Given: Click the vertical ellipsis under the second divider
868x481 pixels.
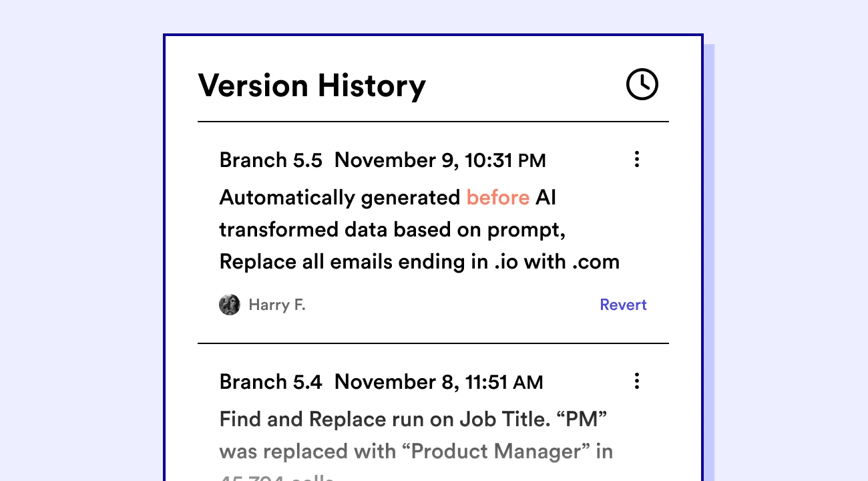Looking at the screenshot, I should (x=637, y=381).
